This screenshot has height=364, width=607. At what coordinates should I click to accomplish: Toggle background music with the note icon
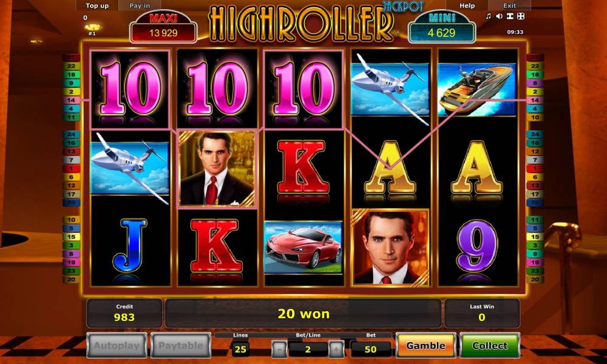pos(489,16)
